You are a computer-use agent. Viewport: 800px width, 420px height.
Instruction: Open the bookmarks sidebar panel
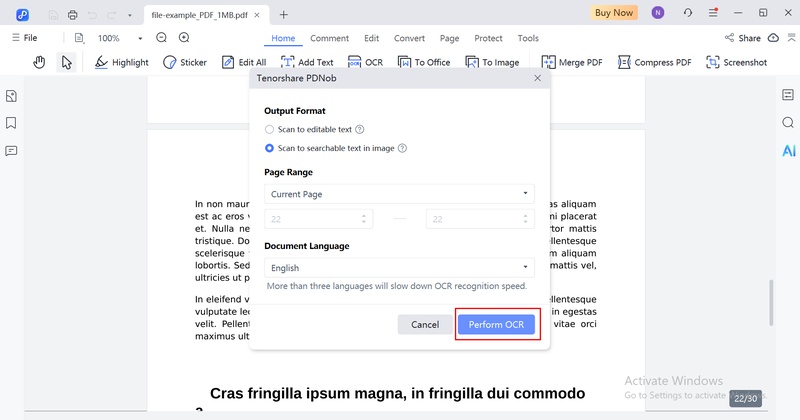[12, 123]
